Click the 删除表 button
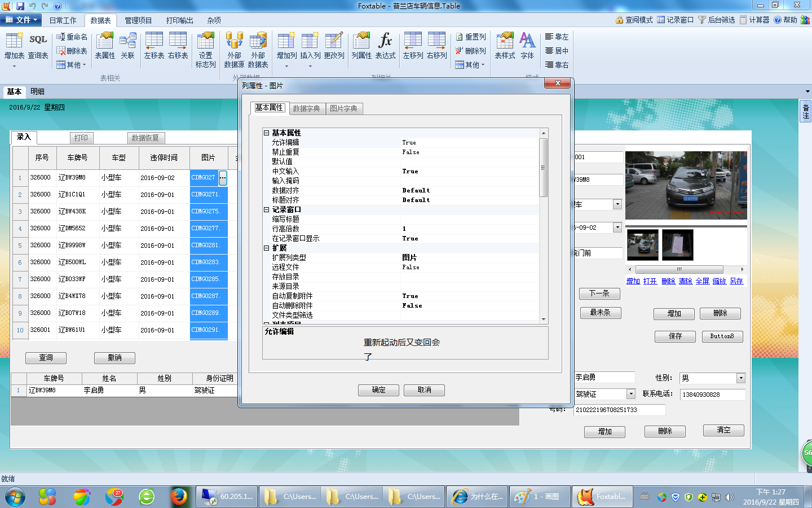 [x=72, y=51]
